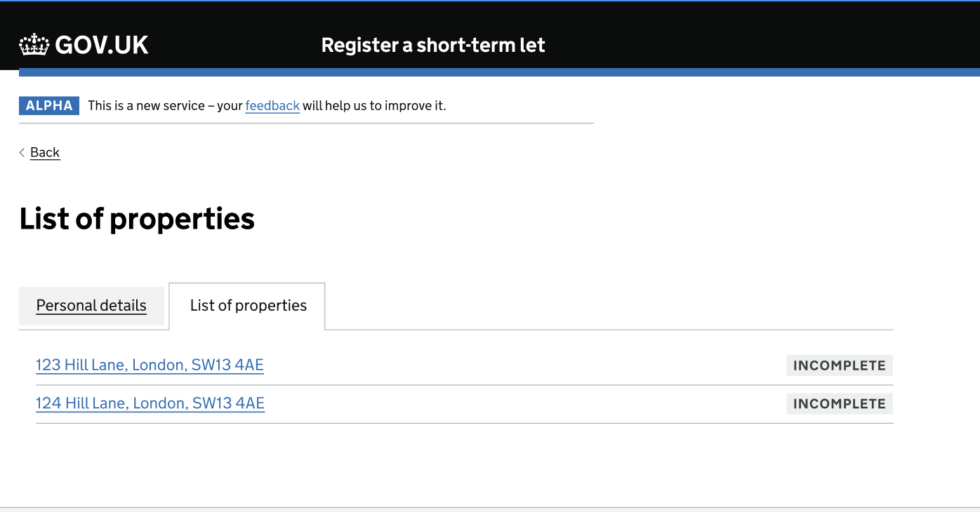Viewport: 980px width, 512px height.
Task: Click the grey footer strip at page bottom
Action: pyautogui.click(x=491, y=507)
